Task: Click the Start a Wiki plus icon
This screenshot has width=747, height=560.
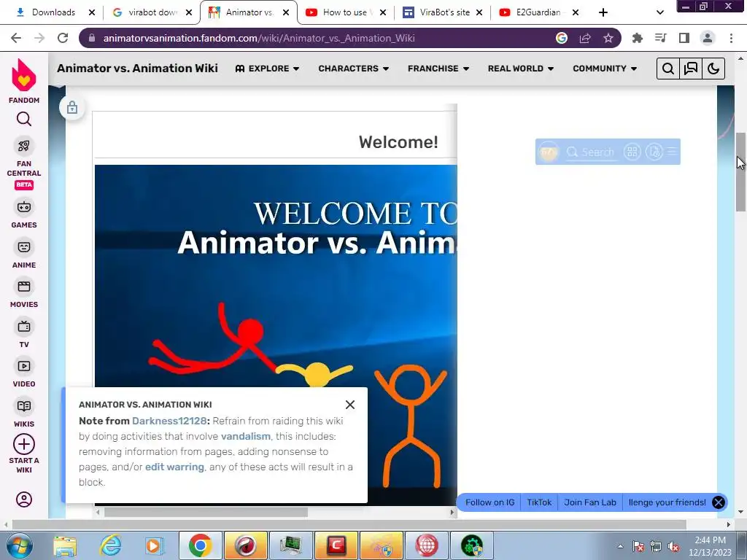Action: (24, 444)
